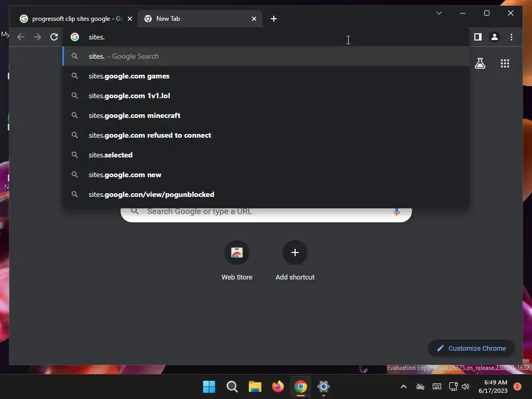Close the New Tab tab
Viewport: 532px width, 399px height.
[254, 19]
